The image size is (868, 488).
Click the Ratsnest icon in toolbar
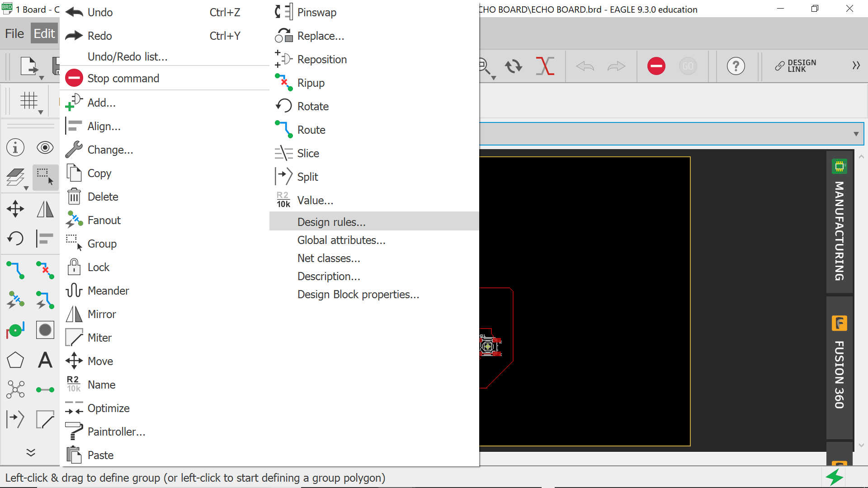545,66
